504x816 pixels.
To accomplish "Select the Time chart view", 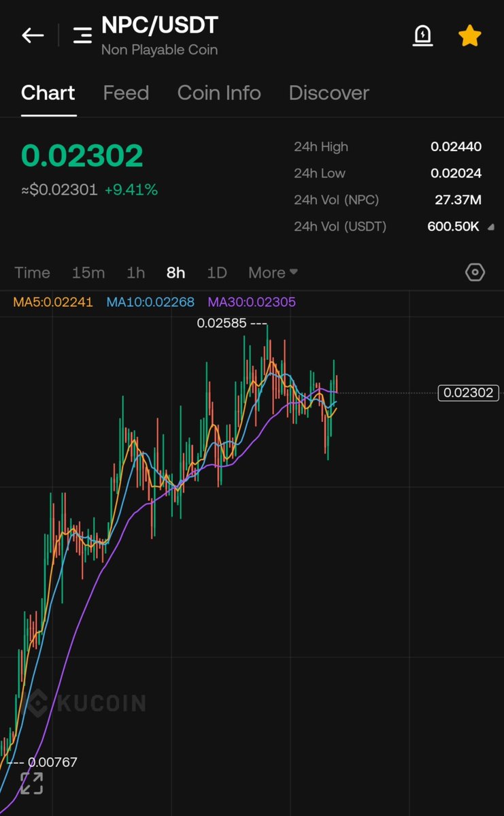I will [x=32, y=272].
